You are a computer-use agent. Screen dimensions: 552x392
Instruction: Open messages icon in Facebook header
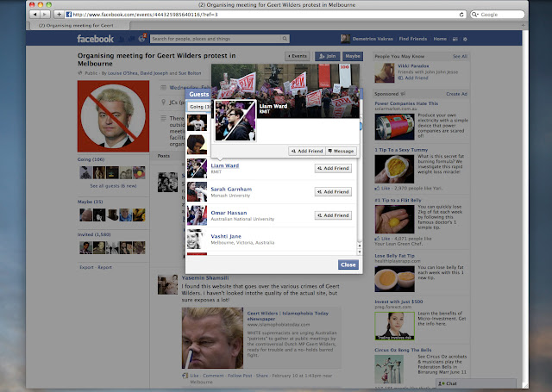pyautogui.click(x=131, y=39)
